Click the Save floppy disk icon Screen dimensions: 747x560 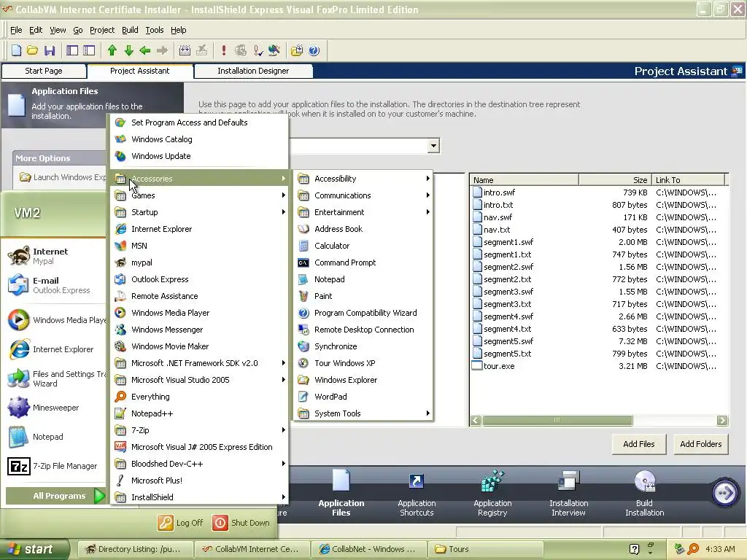pos(50,50)
